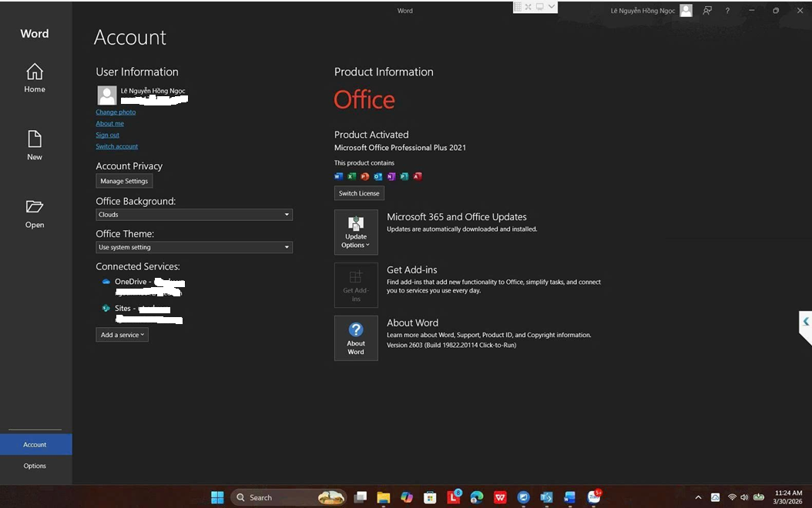
Task: Click the Version 2603 build text
Action: coord(451,345)
